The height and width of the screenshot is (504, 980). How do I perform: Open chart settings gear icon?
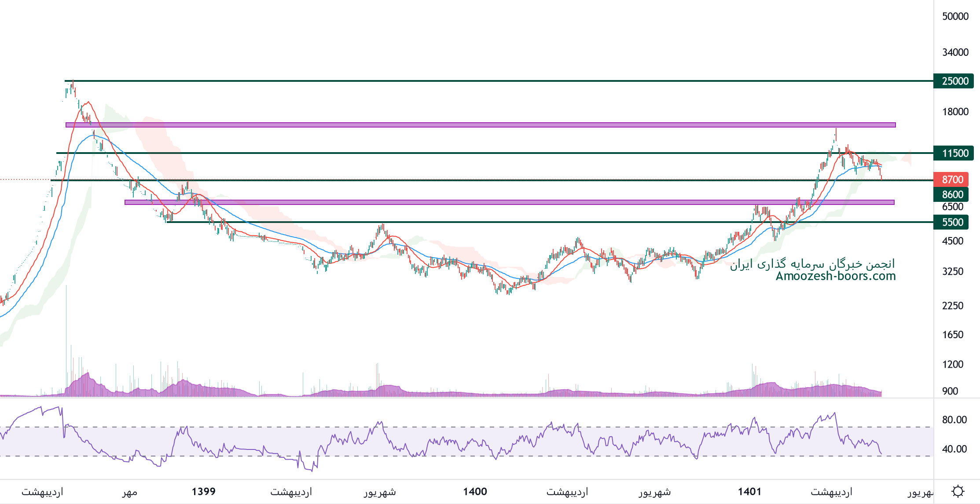click(958, 491)
